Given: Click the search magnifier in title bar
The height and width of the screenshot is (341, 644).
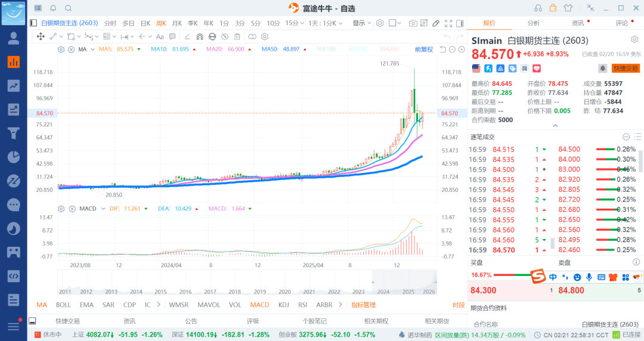Looking at the screenshot, I should [69, 8].
